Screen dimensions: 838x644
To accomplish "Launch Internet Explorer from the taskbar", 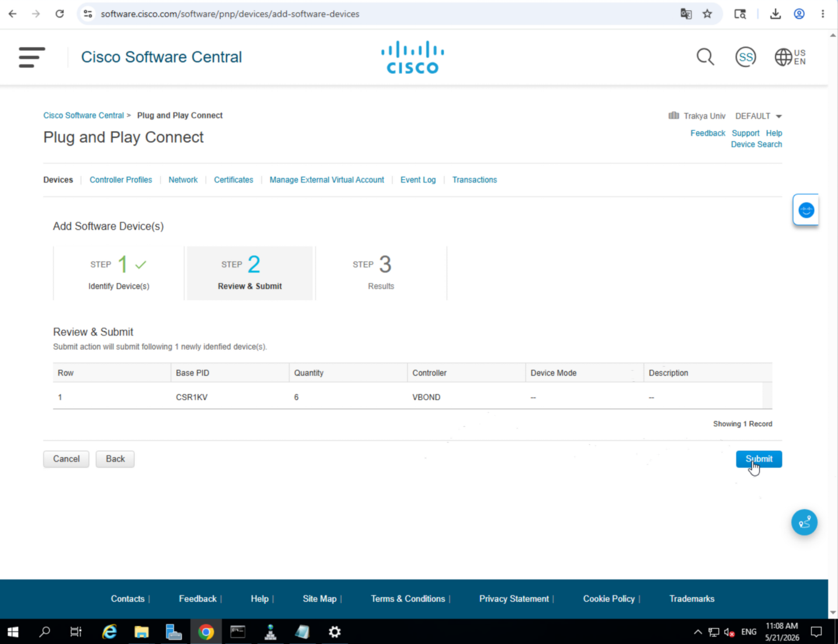I will click(109, 632).
